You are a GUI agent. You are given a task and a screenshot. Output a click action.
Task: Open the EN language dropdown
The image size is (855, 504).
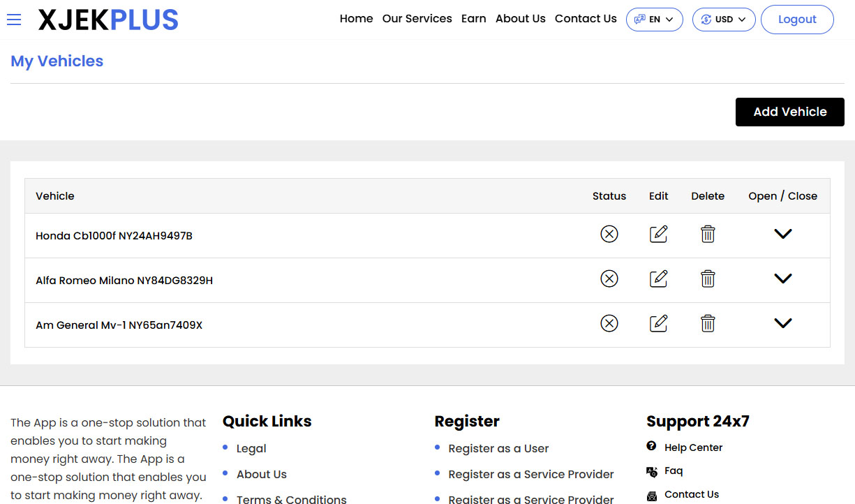click(x=654, y=20)
